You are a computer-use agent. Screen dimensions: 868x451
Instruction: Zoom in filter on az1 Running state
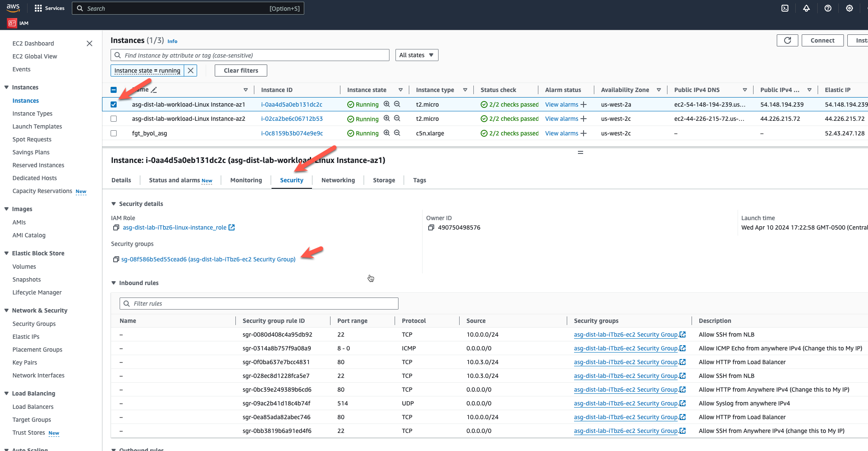(387, 104)
